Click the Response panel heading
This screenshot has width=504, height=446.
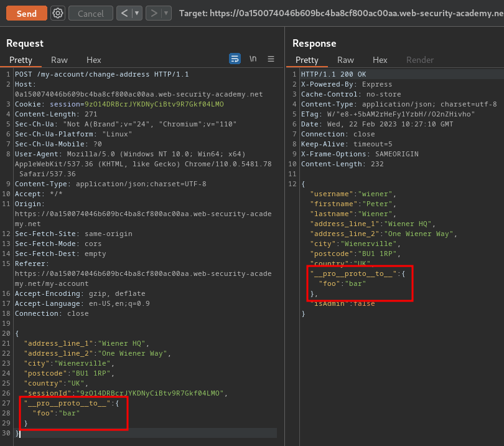(314, 44)
